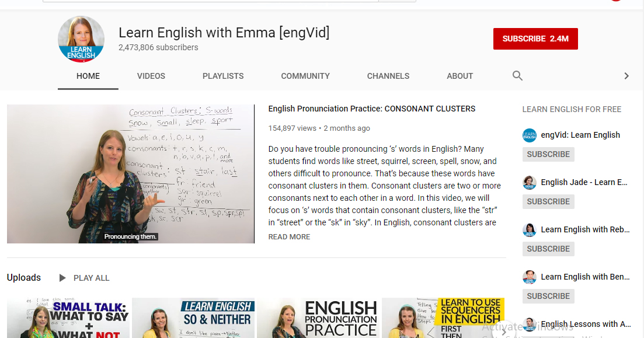Screen dimensions: 644x338
Task: Open the PLAYLISTS tab
Action: (223, 76)
